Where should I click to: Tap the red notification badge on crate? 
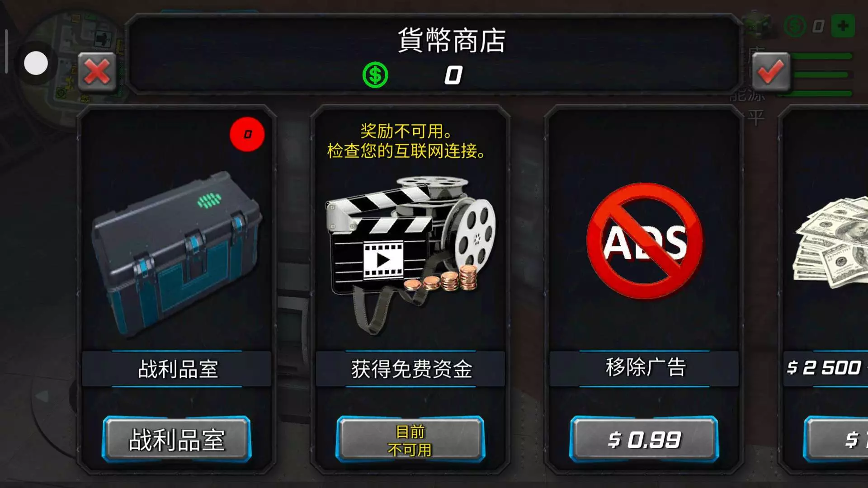point(247,134)
